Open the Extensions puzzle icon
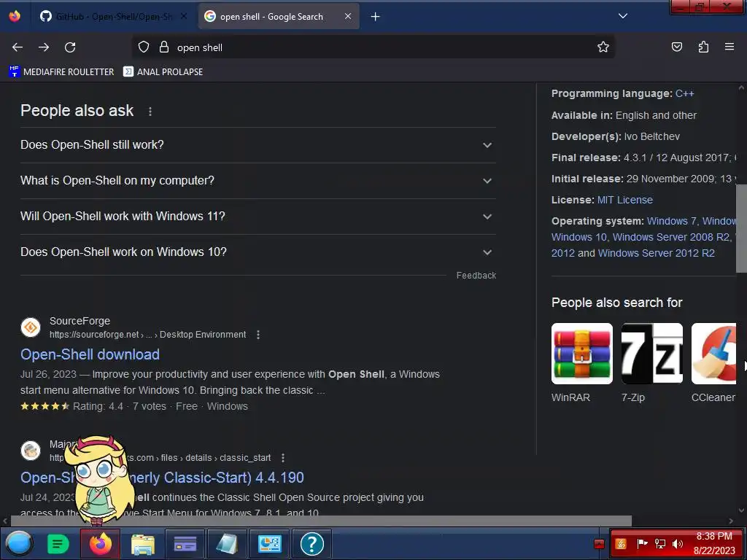Viewport: 747px width, 560px height. pos(703,47)
